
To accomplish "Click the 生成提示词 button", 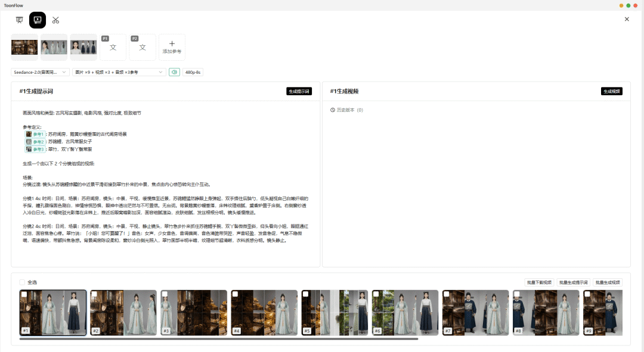I will (299, 91).
